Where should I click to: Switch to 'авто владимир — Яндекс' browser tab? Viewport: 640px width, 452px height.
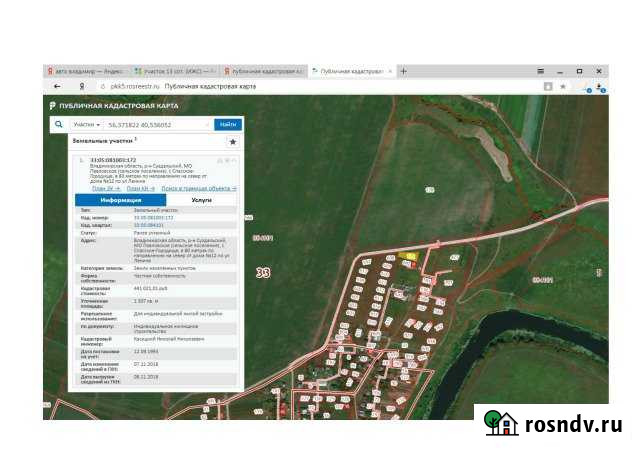click(86, 72)
